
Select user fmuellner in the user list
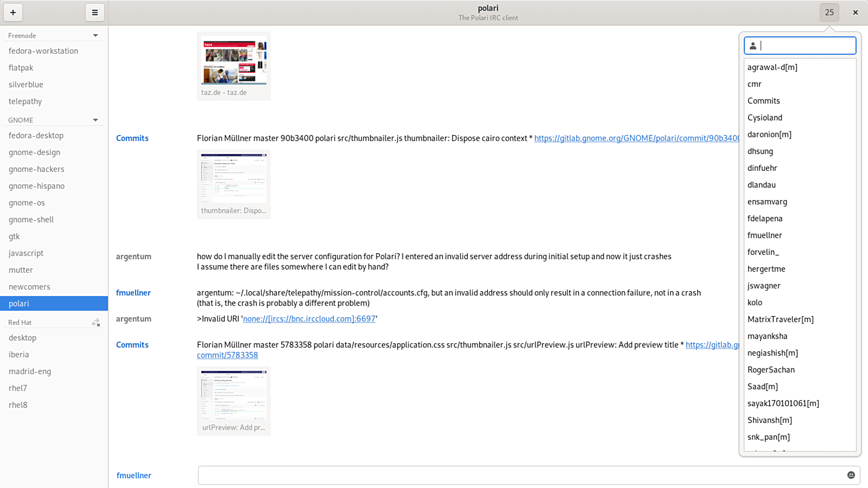765,235
